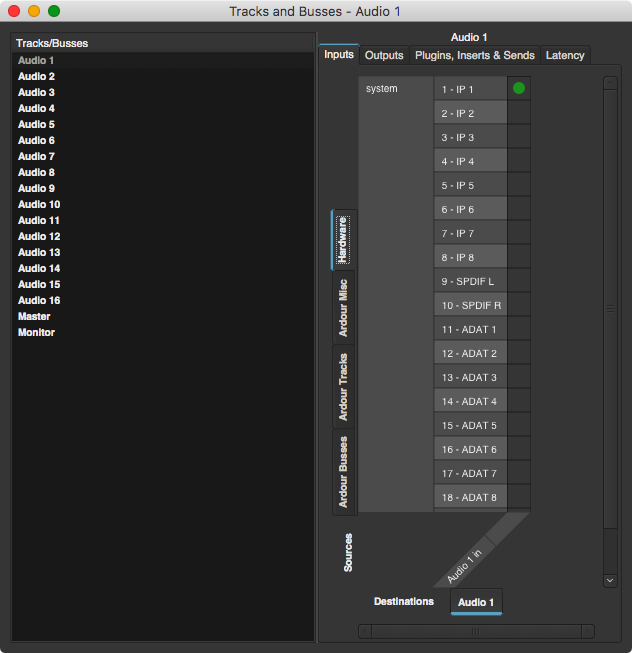Open the Plugins, Inserts & Sends tab

click(474, 55)
